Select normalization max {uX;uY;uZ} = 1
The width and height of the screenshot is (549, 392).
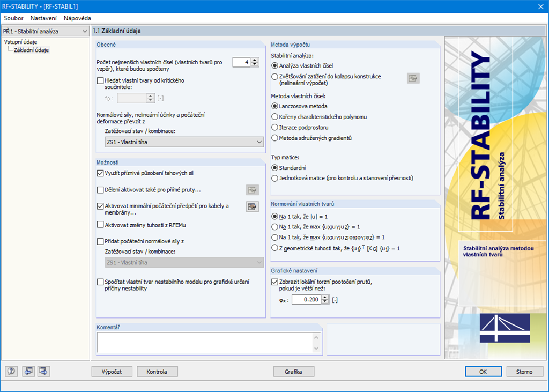[275, 227]
